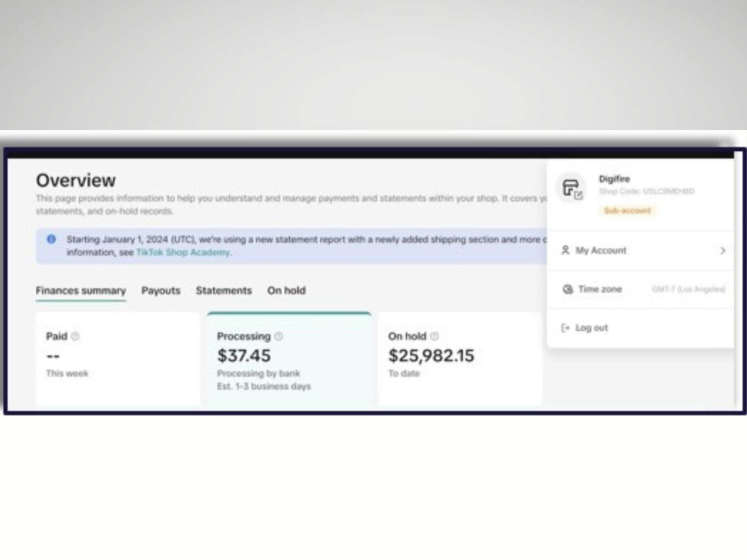Open the TikTok Shop Academy link
Viewport: 747px width, 560px height.
[183, 252]
